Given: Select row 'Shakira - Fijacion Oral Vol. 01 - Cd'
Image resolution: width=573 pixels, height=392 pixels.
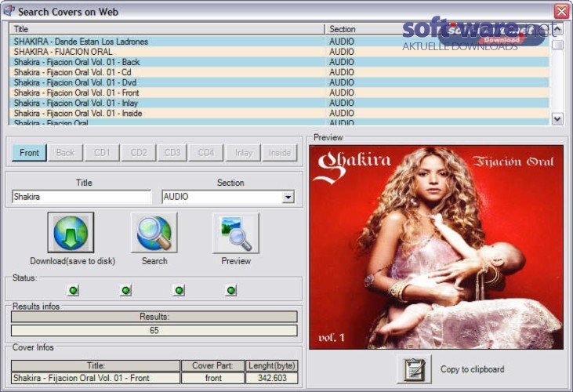Looking at the screenshot, I should point(280,72).
